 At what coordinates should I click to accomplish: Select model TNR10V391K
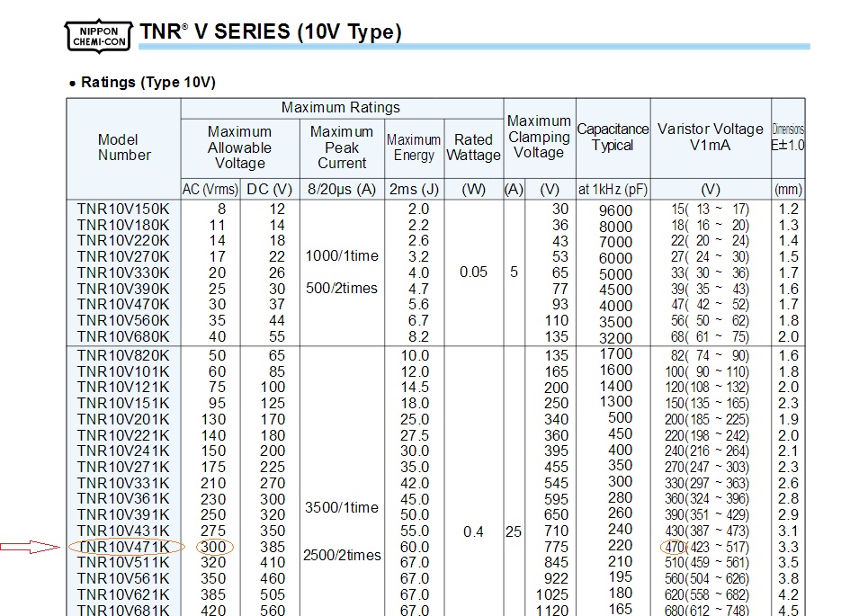(x=123, y=514)
